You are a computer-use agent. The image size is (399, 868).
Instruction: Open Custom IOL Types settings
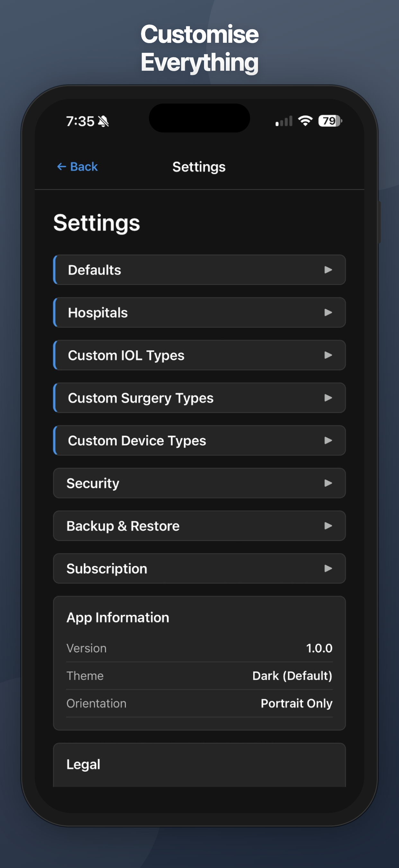[x=199, y=355]
